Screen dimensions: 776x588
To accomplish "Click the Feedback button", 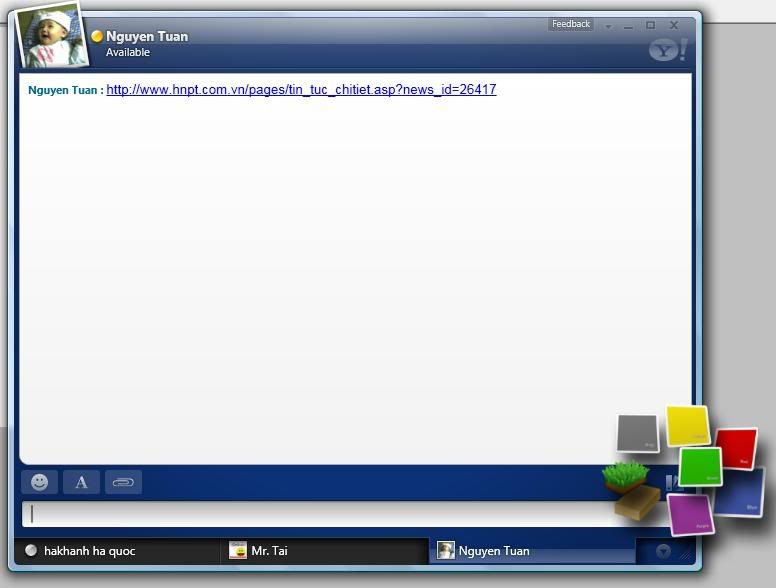I will (571, 24).
